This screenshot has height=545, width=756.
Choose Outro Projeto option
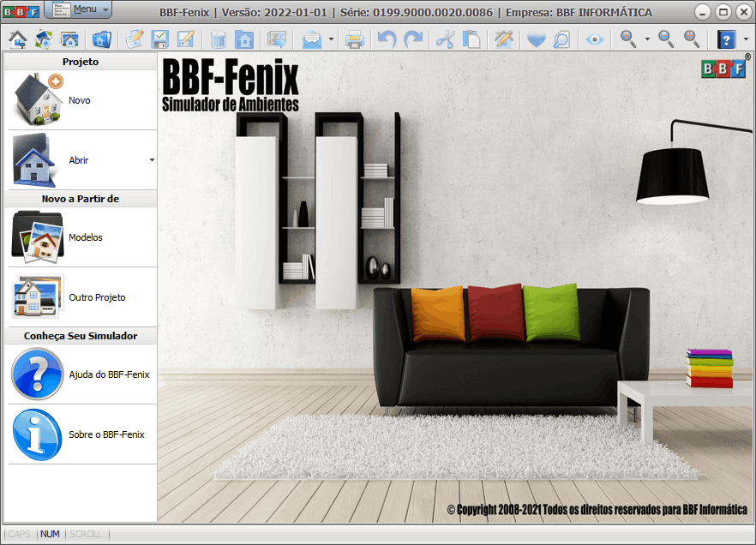pos(82,297)
